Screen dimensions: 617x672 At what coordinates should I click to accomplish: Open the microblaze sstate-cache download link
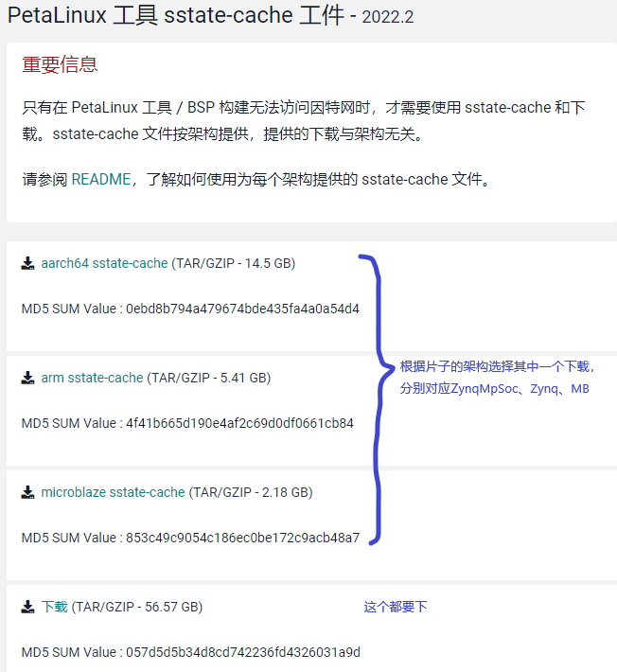point(113,492)
